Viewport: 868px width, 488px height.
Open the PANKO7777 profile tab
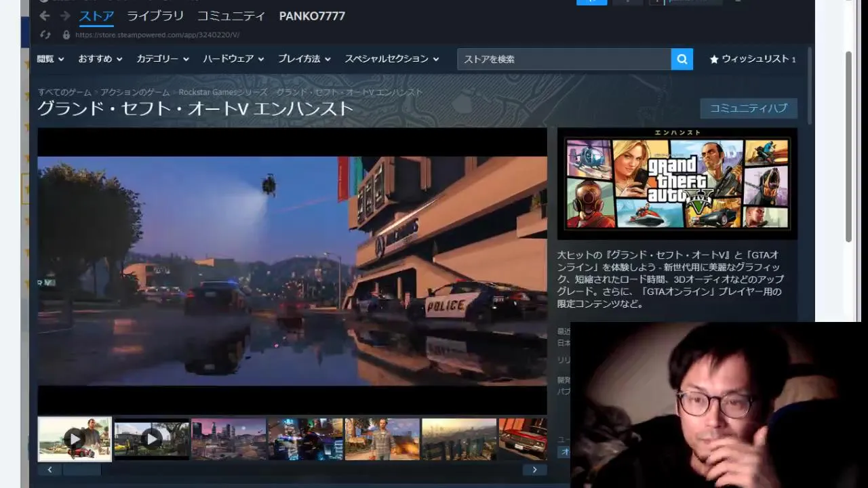tap(312, 16)
